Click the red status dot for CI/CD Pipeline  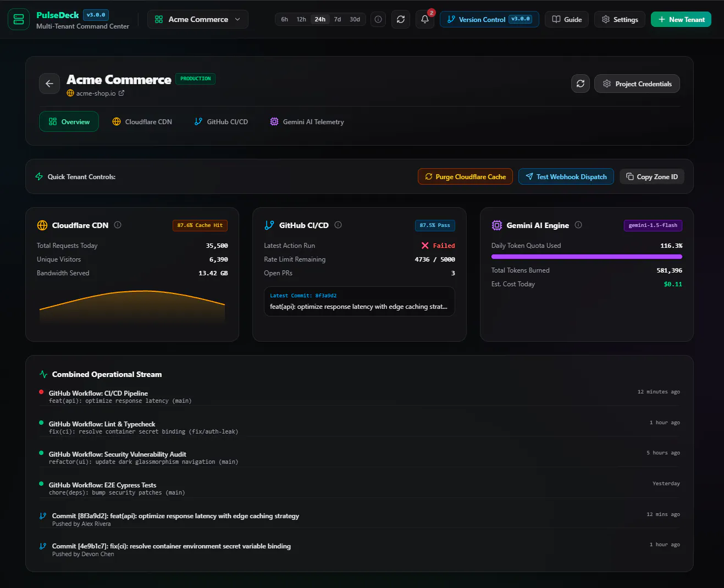[41, 392]
